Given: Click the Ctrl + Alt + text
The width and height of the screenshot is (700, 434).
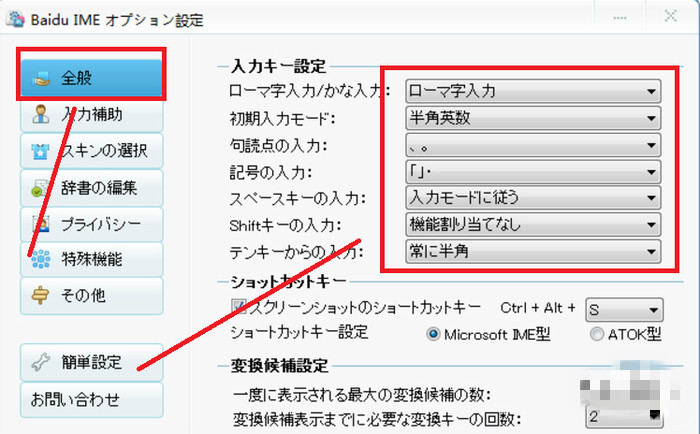Looking at the screenshot, I should 538,308.
